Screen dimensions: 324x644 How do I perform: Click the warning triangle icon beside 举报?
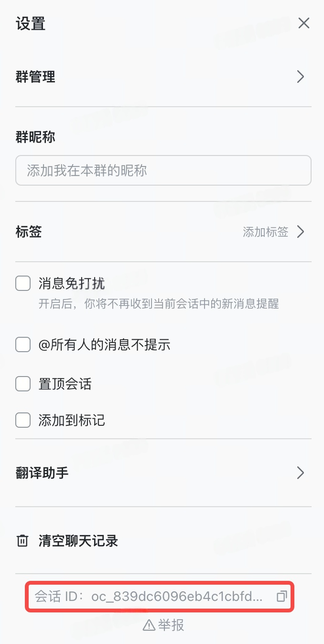149,625
